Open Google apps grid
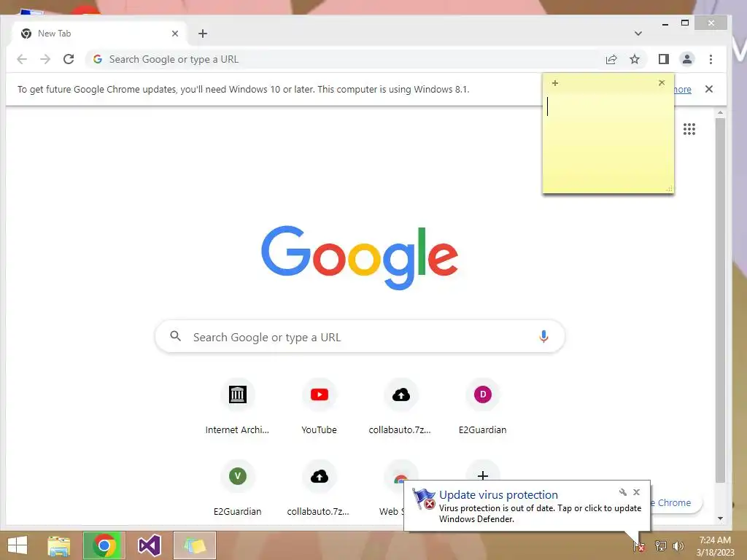Viewport: 747px width, 560px height. [x=689, y=129]
